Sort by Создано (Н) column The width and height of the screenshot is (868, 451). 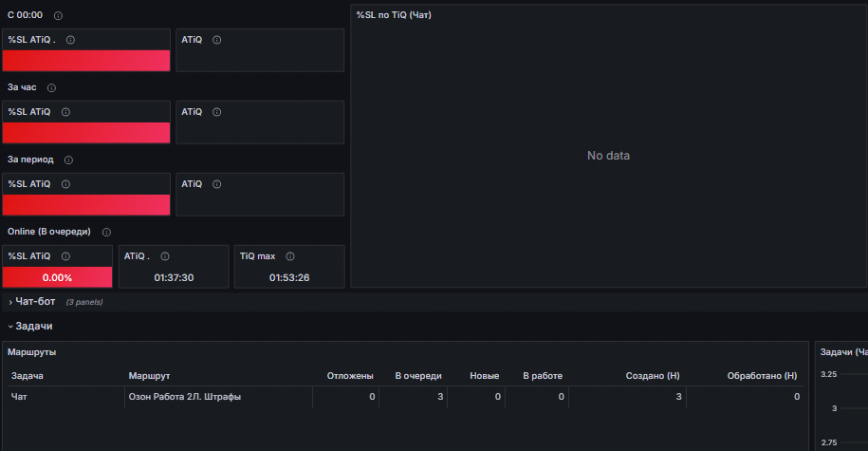tap(653, 376)
